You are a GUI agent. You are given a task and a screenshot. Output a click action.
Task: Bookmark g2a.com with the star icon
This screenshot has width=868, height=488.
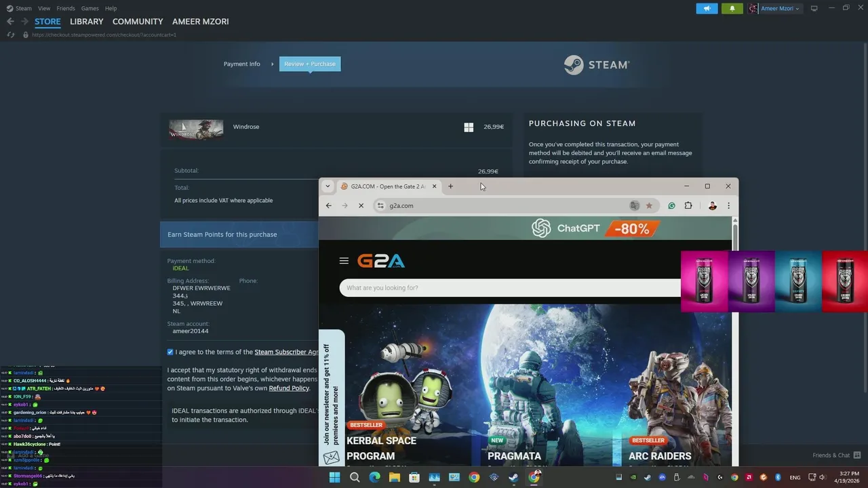pyautogui.click(x=649, y=205)
